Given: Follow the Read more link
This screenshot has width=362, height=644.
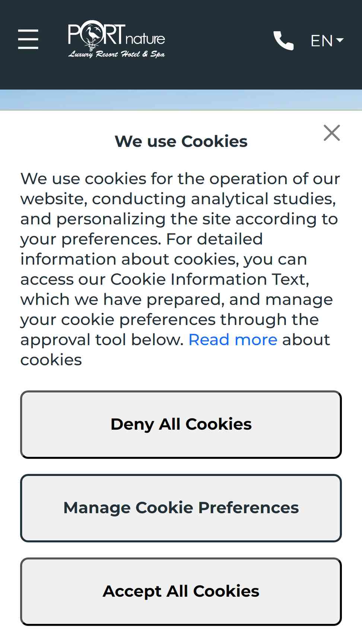Looking at the screenshot, I should point(233,340).
